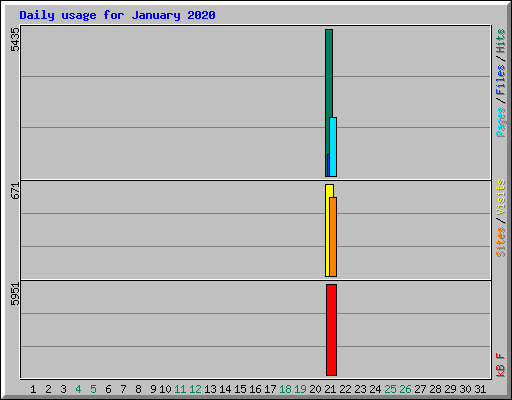Viewport: 512px width, 400px height.
Task: Click day 28 on the x-axis
Action: [x=435, y=389]
